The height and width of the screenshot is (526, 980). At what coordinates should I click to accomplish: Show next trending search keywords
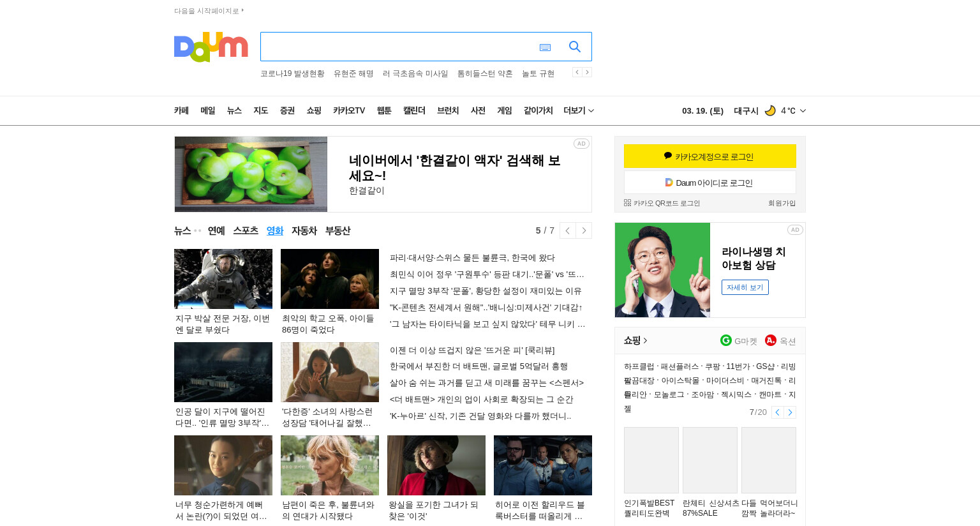587,72
